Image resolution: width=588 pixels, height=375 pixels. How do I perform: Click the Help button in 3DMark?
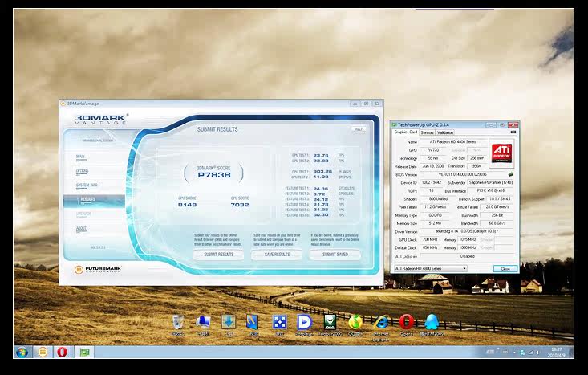coord(359,128)
